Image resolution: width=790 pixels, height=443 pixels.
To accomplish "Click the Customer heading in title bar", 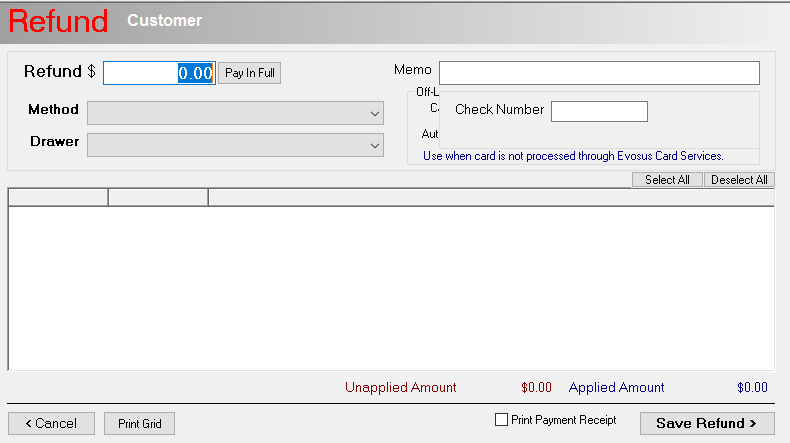I will [x=164, y=21].
